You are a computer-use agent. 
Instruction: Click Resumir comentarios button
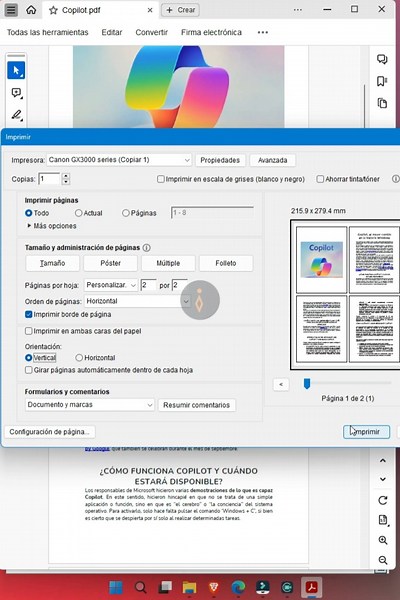(196, 405)
